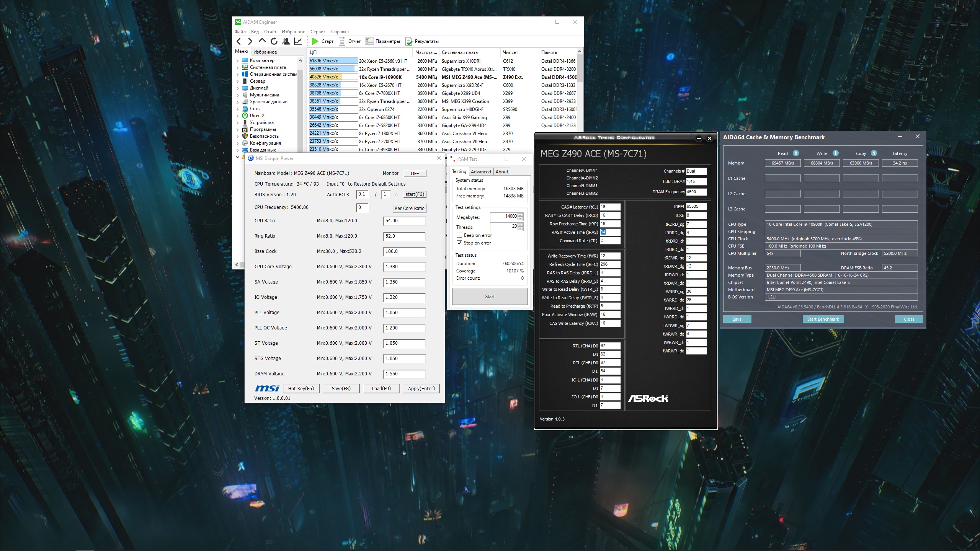980x551 pixels.
Task: Open the Вид menu
Action: tap(255, 32)
